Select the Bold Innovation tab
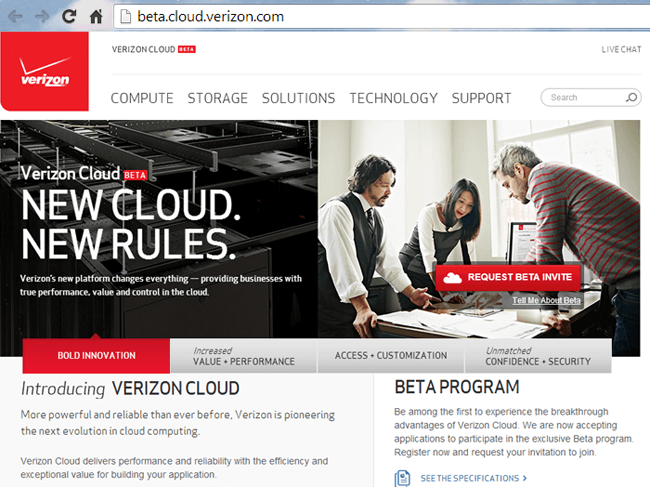The width and height of the screenshot is (650, 487). (x=96, y=356)
